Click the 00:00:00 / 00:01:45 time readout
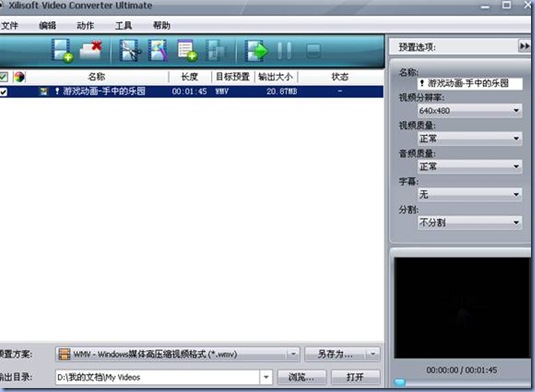This screenshot has height=392, width=535. pos(462,370)
